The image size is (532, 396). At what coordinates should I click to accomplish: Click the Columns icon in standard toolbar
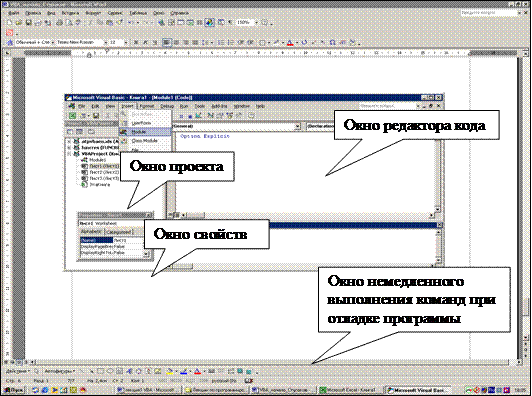[199, 22]
